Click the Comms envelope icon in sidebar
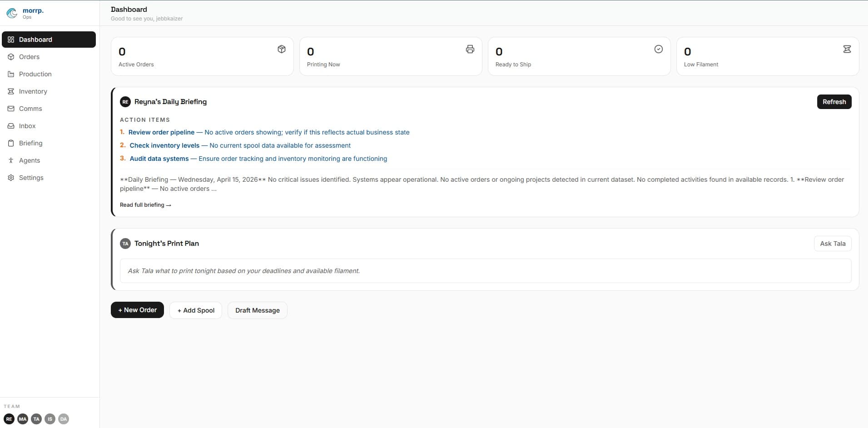 (11, 109)
